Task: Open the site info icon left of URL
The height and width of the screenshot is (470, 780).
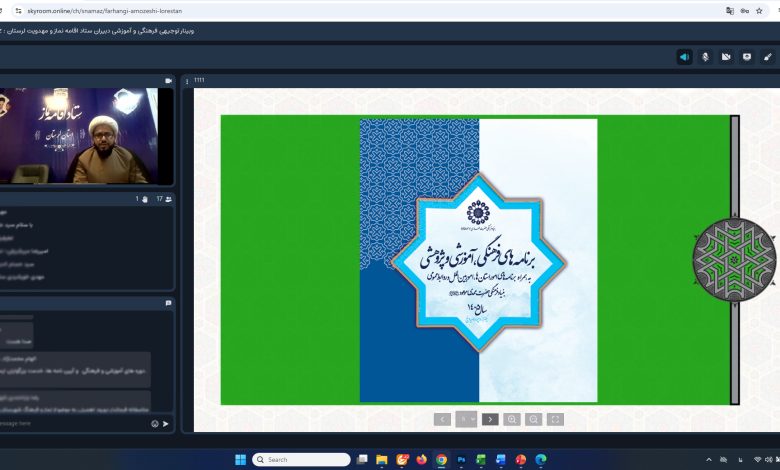Action: click(18, 10)
